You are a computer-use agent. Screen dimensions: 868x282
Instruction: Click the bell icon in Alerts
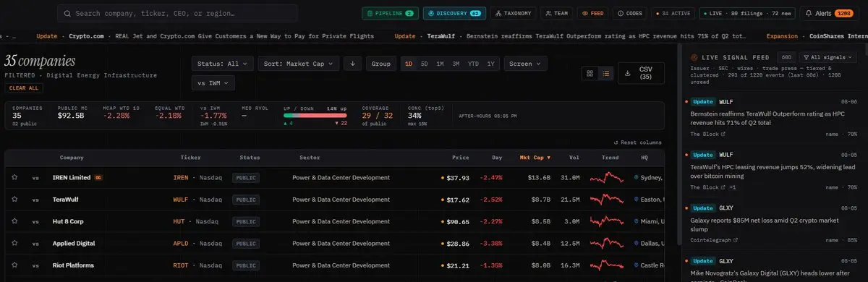(x=809, y=13)
